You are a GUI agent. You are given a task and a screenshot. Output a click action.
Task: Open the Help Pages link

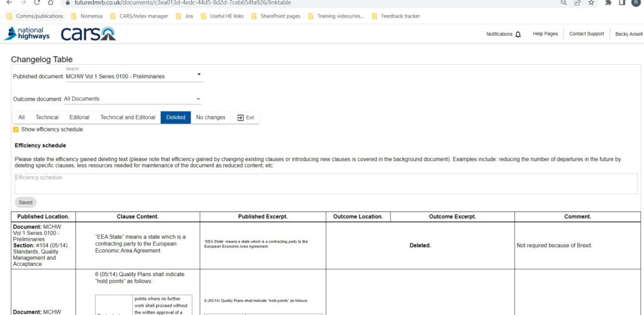[545, 34]
